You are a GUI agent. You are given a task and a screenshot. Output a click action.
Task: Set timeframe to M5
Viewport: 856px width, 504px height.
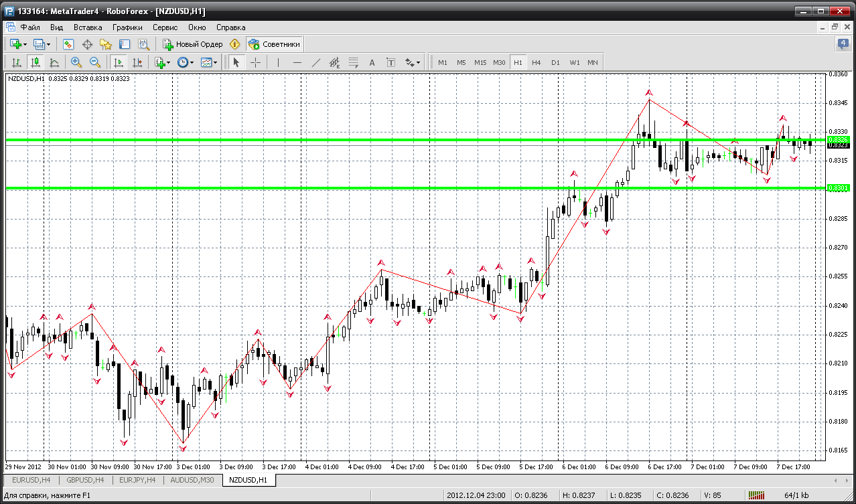click(461, 62)
